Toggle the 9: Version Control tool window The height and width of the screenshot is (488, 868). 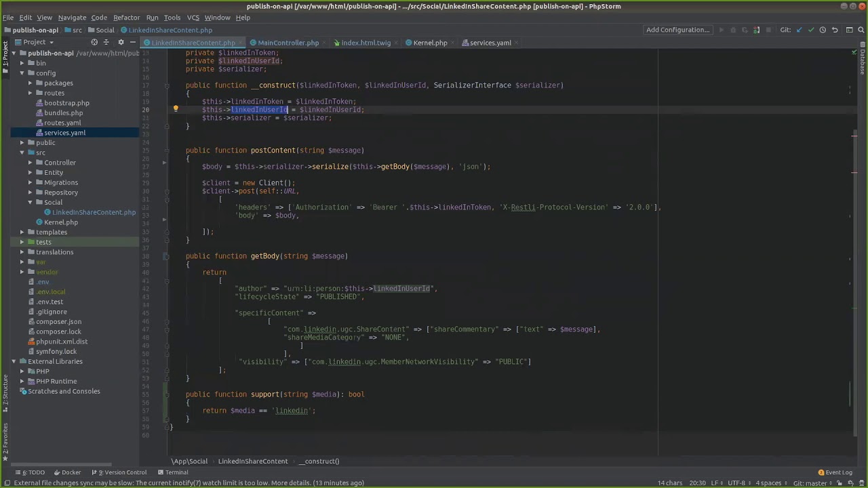119,472
